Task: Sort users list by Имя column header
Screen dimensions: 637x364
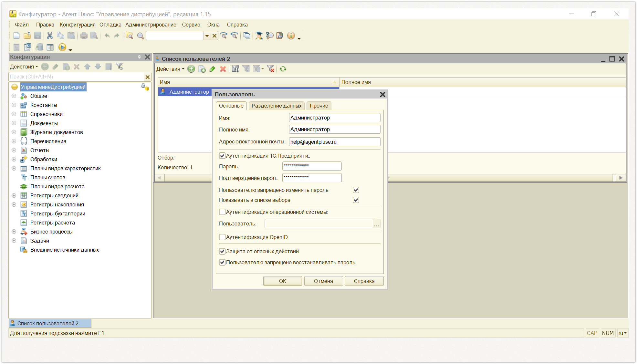Action: pos(248,82)
